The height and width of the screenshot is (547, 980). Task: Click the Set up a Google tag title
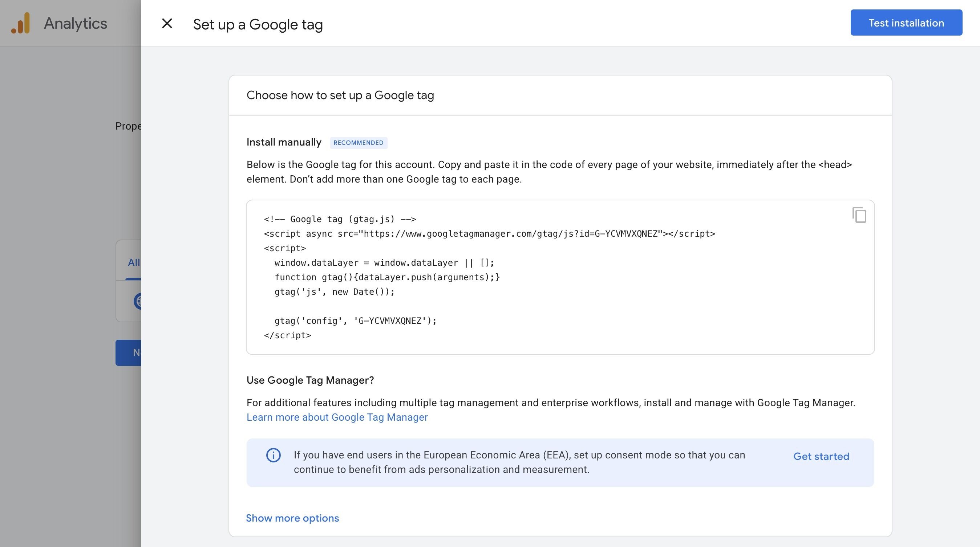pyautogui.click(x=258, y=24)
